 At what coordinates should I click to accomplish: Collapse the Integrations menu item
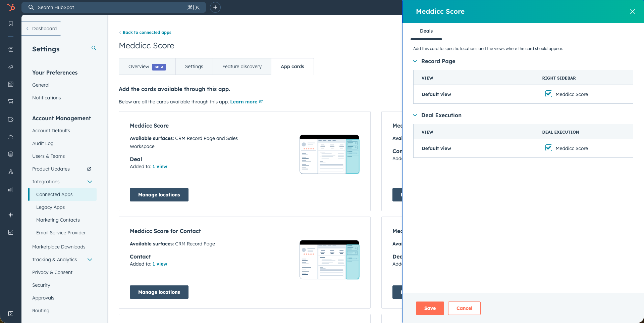pos(90,181)
